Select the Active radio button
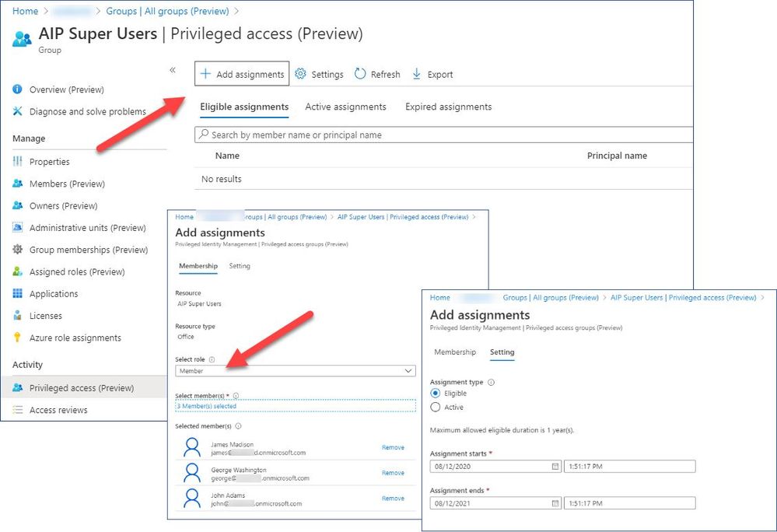Screen dimensions: 777x532 (x=435, y=408)
